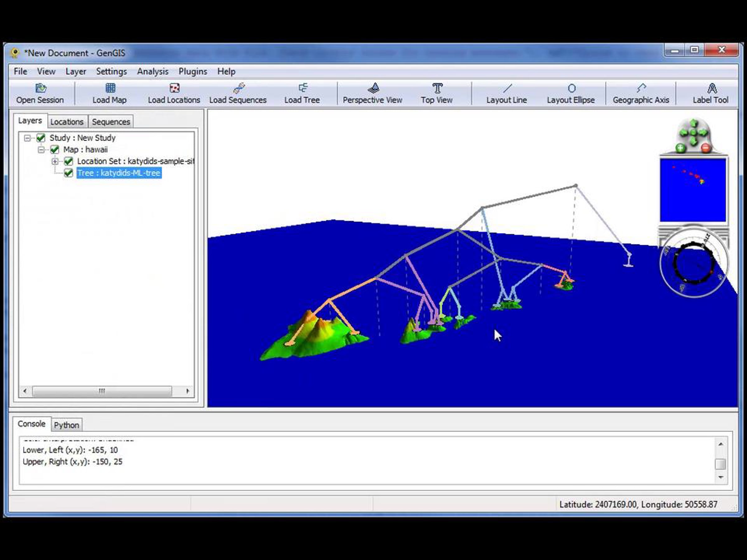
Task: Switch to the Sequences tab
Action: (x=111, y=122)
